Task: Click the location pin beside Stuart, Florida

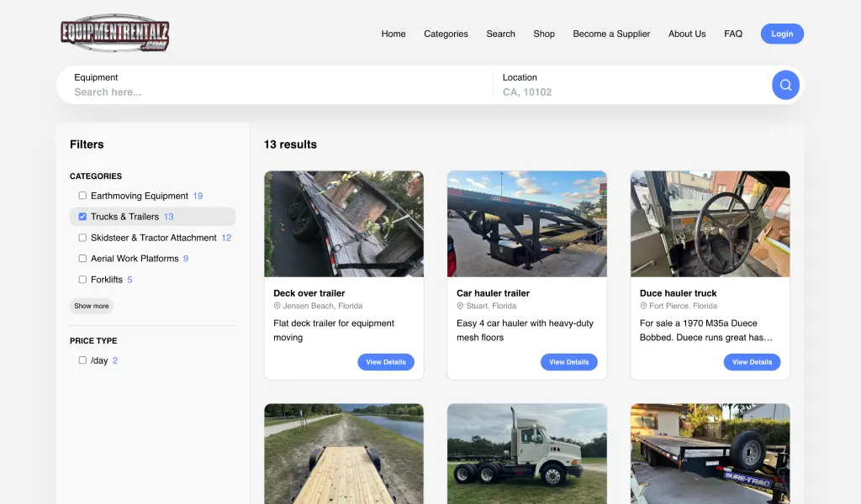Action: coord(461,306)
